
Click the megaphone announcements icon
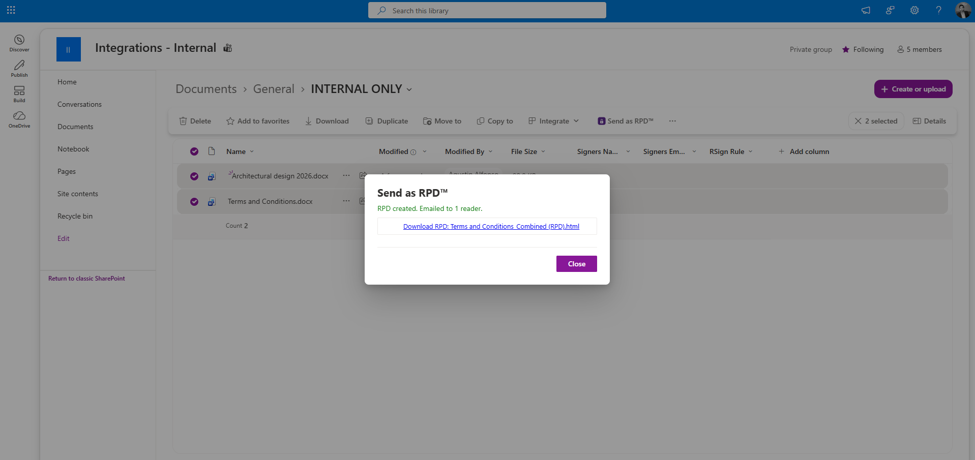[x=866, y=10]
